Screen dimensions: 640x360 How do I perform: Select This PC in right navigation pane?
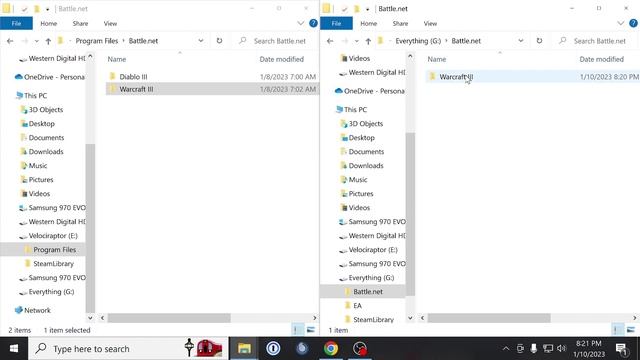click(351, 109)
